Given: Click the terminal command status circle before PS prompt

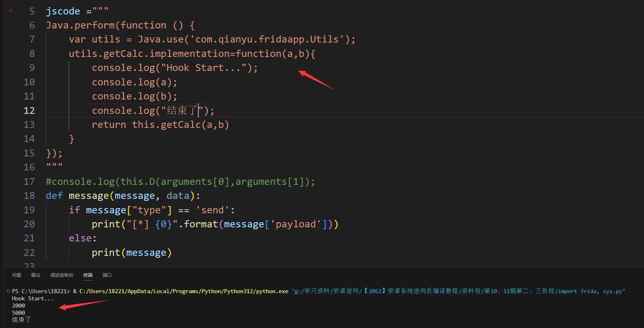Looking at the screenshot, I should (x=8, y=291).
